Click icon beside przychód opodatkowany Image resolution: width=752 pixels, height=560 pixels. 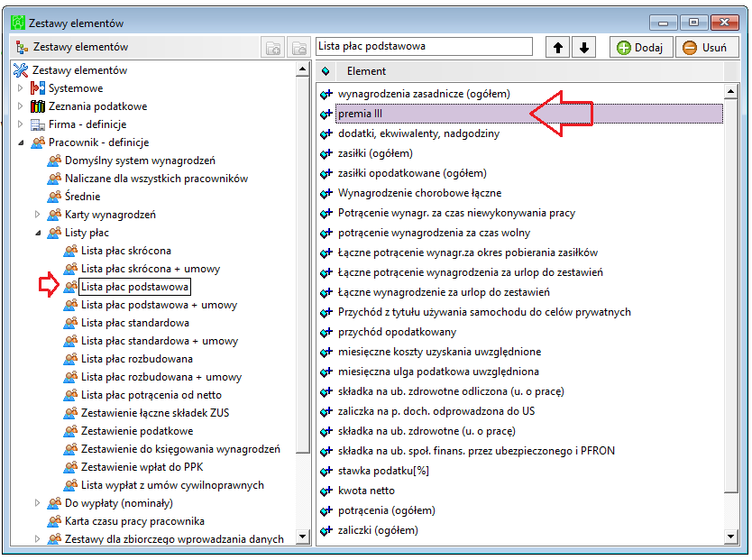326,332
